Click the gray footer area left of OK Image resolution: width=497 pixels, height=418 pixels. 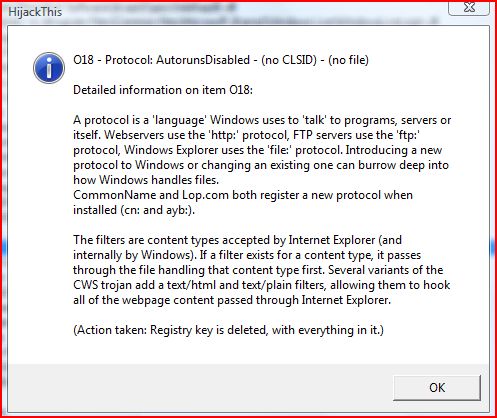[200, 388]
